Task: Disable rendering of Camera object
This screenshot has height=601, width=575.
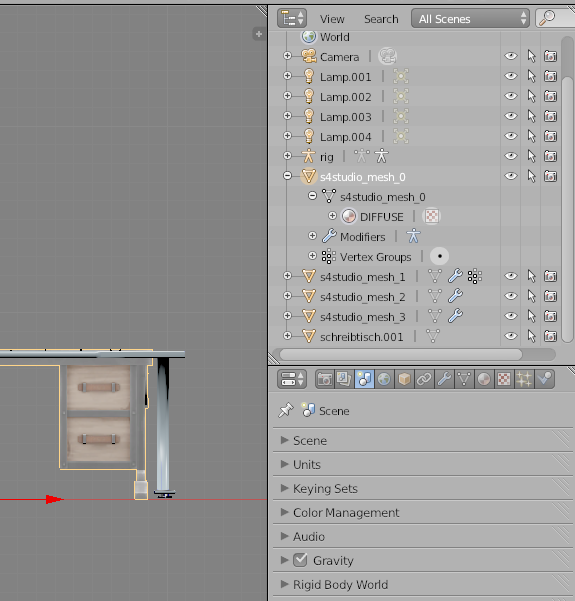Action: [x=550, y=56]
